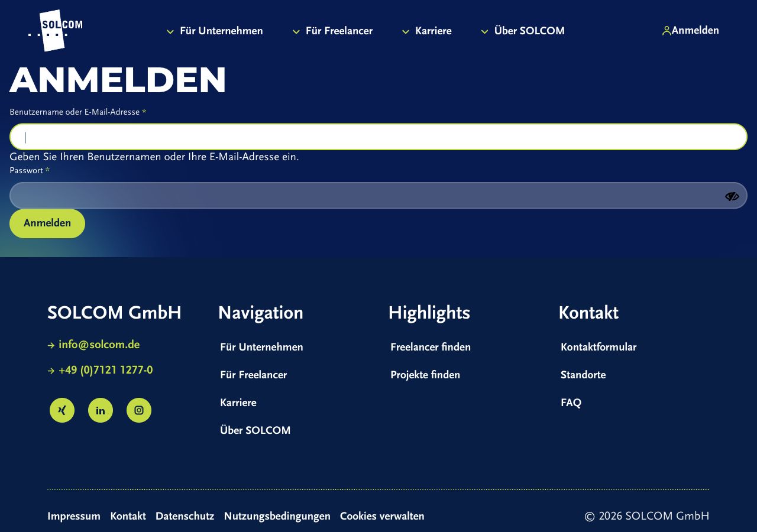Open Impressum in footer bar
Screen dimensions: 757x532
(x=74, y=516)
